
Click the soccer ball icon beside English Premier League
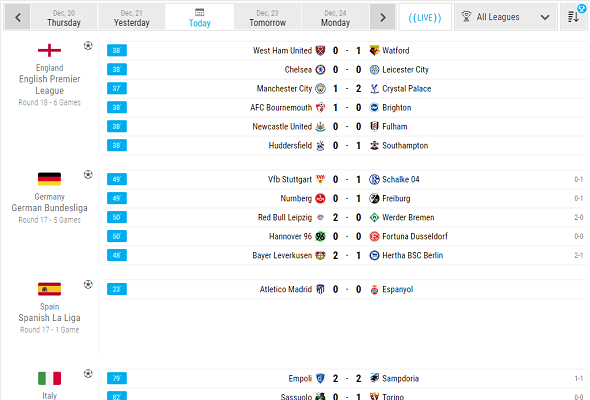pyautogui.click(x=88, y=46)
